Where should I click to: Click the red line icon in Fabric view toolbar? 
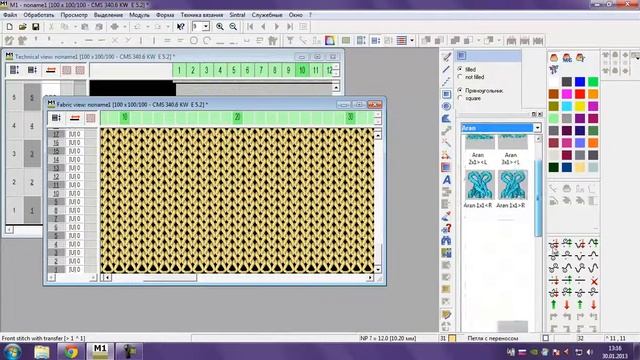74,118
